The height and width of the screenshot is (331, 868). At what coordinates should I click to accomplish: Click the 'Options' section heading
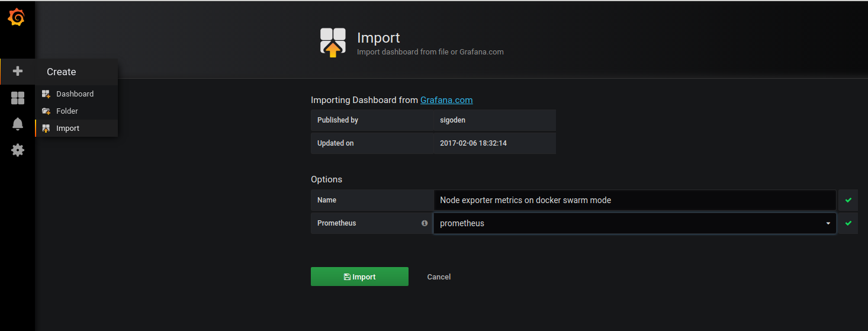pyautogui.click(x=326, y=179)
